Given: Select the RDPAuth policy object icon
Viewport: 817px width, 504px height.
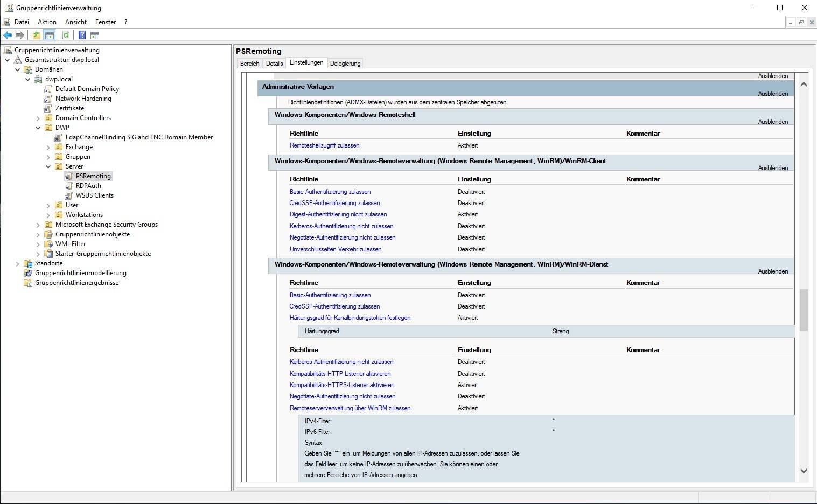Looking at the screenshot, I should click(69, 186).
